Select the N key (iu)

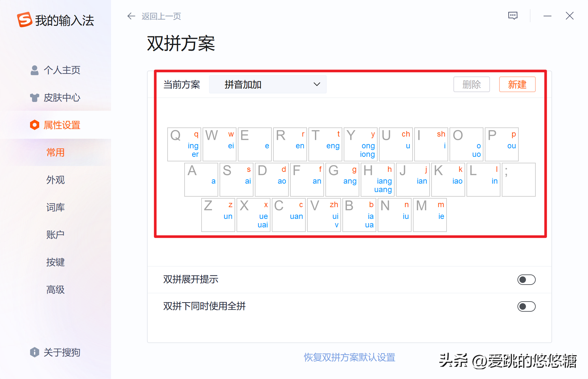click(x=395, y=215)
